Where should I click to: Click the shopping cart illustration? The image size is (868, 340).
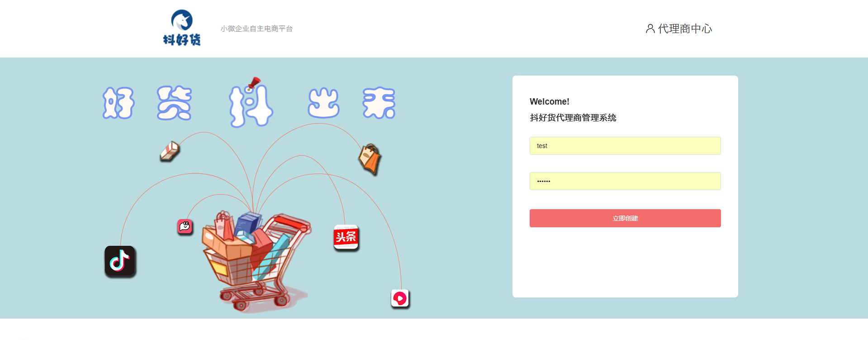click(x=256, y=261)
